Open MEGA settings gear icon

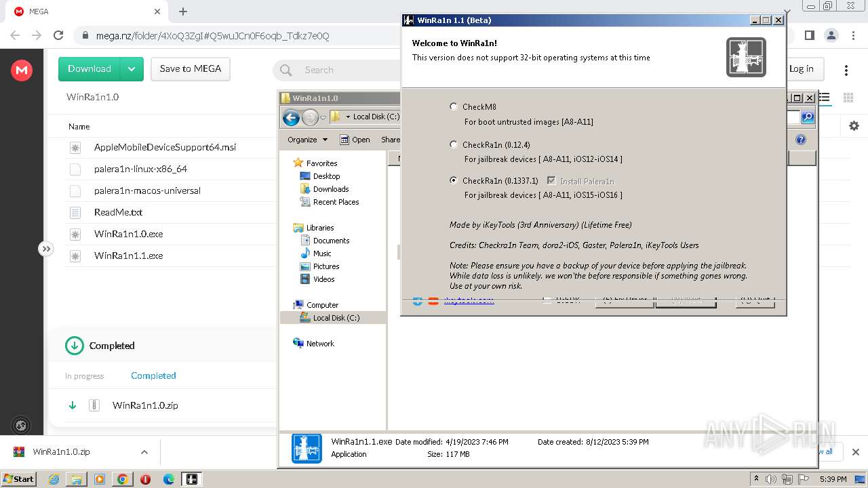[854, 126]
